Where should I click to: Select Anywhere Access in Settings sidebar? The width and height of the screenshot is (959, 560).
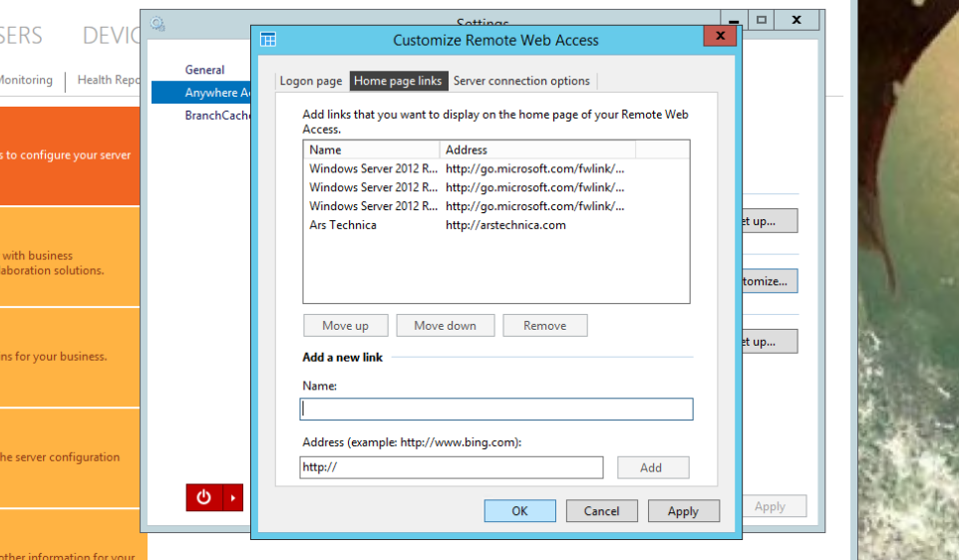pyautogui.click(x=201, y=93)
